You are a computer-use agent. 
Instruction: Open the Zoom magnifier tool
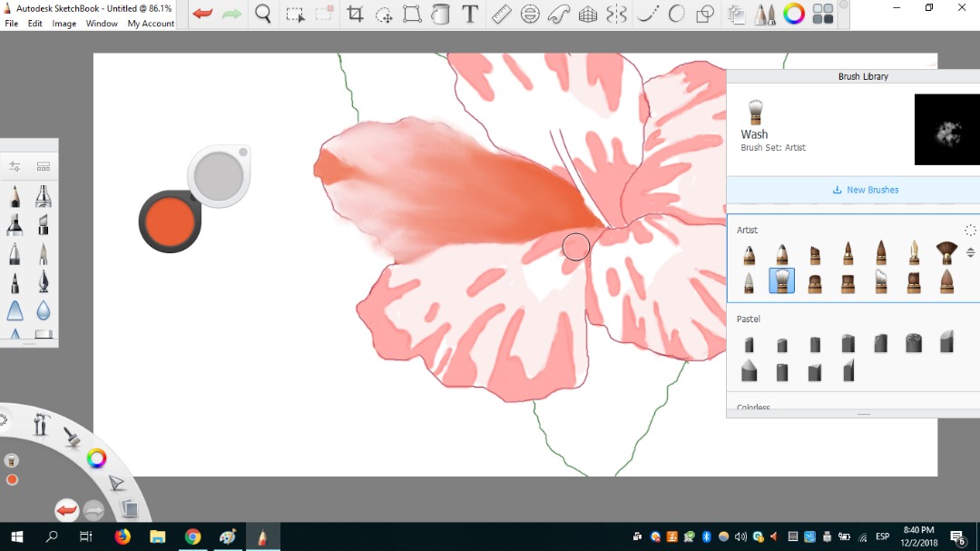tap(263, 15)
